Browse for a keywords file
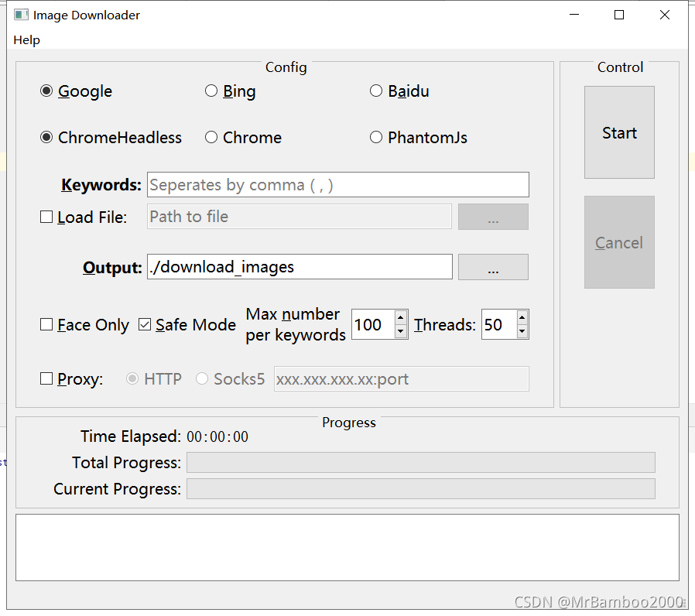The width and height of the screenshot is (695, 616). click(x=493, y=216)
